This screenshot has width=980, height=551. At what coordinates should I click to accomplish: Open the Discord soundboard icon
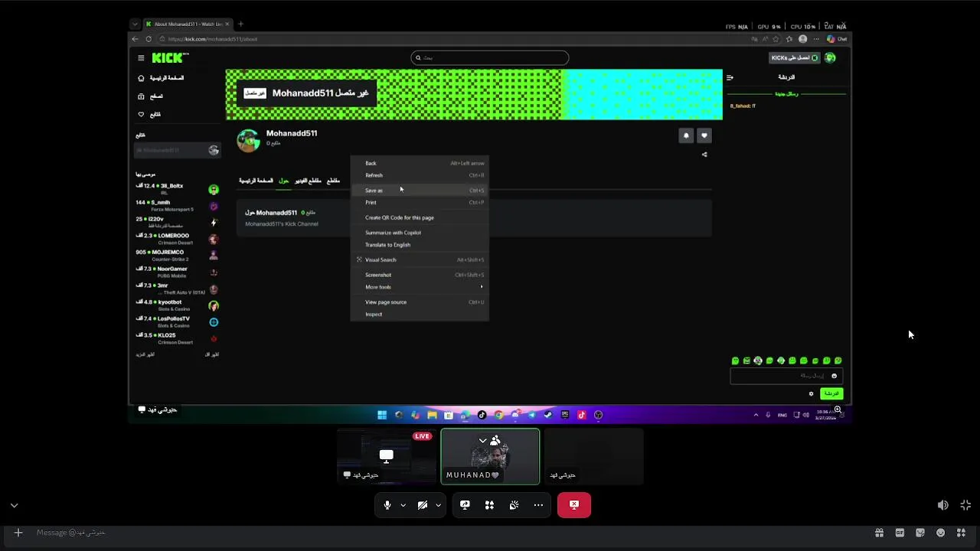click(x=514, y=505)
